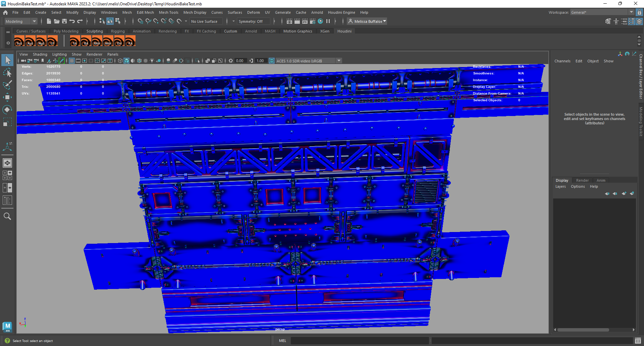644x346 pixels.
Task: Select the Move tool in the toolbox
Action: click(7, 97)
